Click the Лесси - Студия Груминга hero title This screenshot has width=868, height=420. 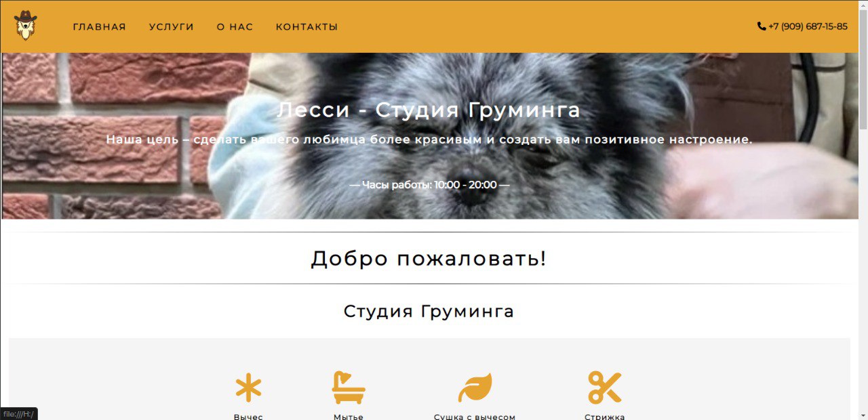pyautogui.click(x=429, y=110)
